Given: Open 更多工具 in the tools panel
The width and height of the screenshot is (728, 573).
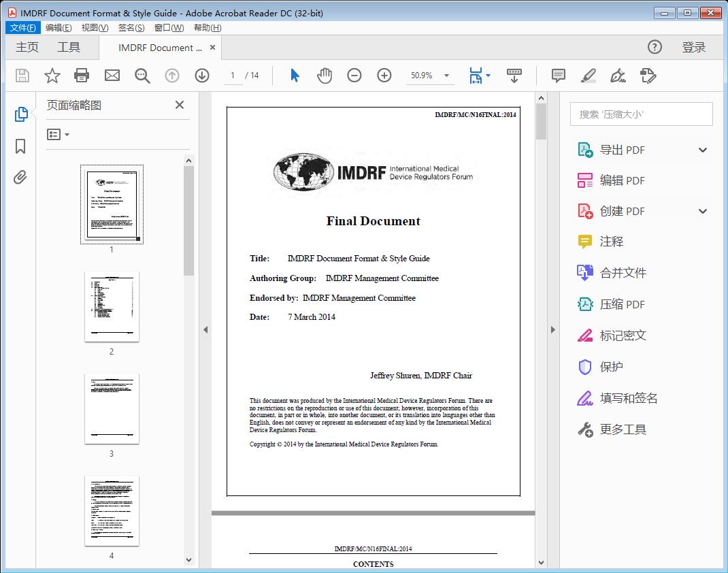Looking at the screenshot, I should (x=624, y=429).
